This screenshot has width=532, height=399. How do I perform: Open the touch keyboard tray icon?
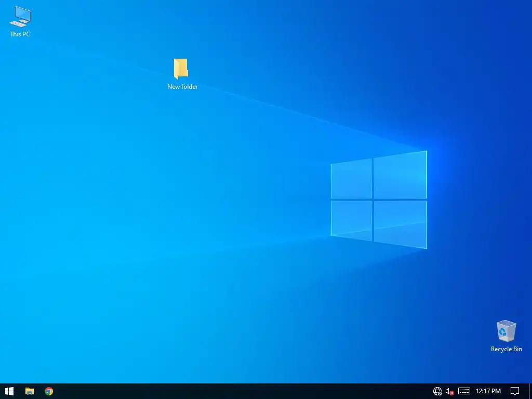pyautogui.click(x=464, y=391)
